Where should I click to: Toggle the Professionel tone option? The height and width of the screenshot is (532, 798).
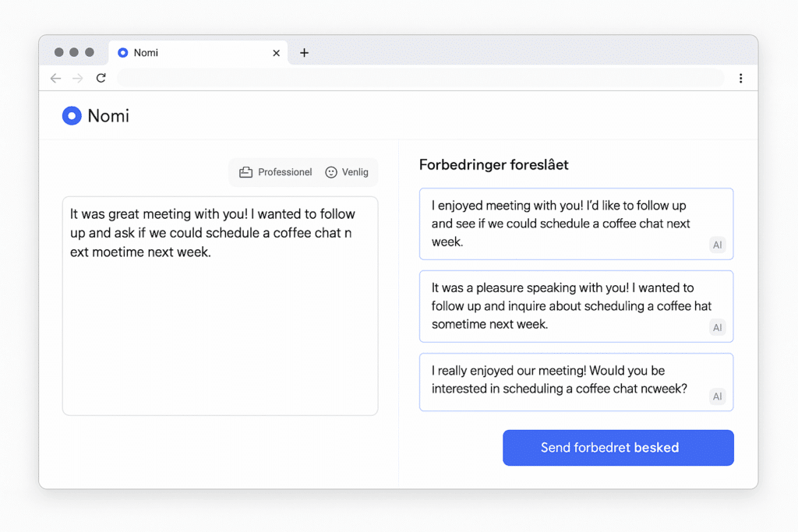click(x=276, y=172)
